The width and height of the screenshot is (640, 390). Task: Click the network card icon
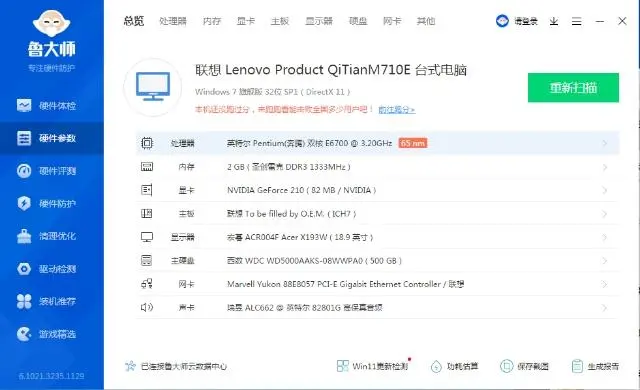[x=147, y=284]
